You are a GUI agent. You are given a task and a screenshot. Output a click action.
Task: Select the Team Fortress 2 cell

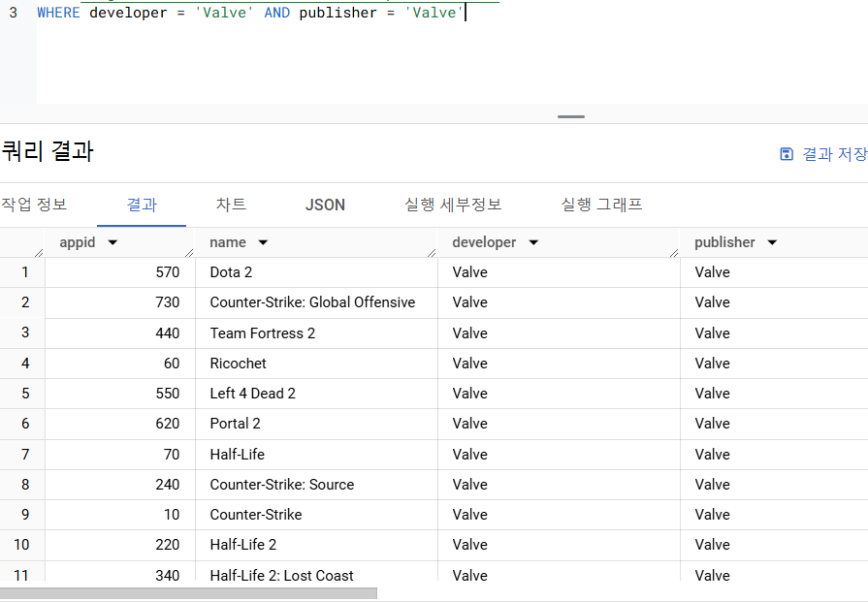(x=316, y=333)
